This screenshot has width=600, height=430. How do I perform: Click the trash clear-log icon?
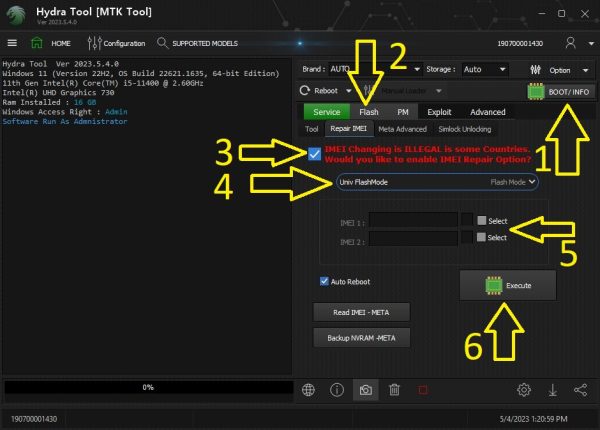click(x=395, y=390)
